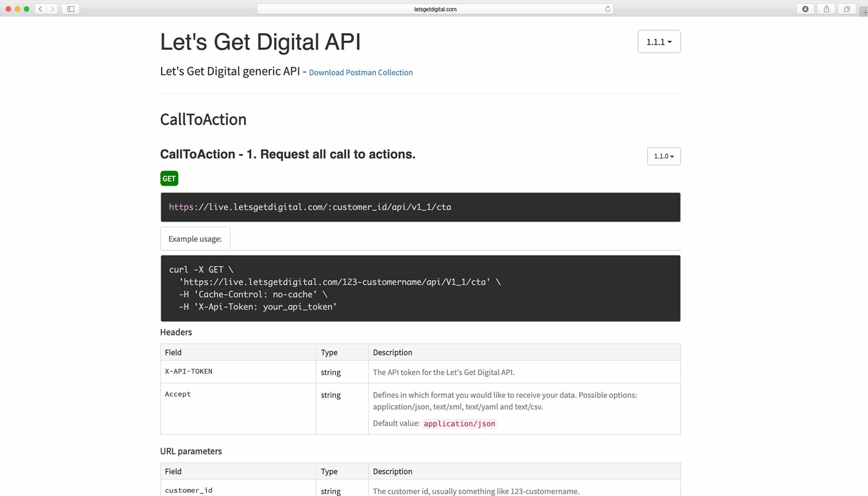868x496 pixels.
Task: Click the X-API-TOKEN field cell
Action: click(238, 372)
